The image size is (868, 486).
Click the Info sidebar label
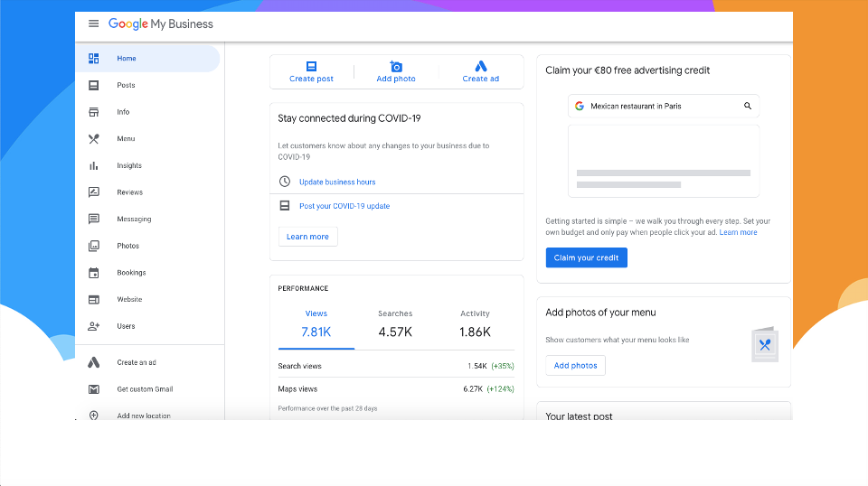(x=123, y=112)
